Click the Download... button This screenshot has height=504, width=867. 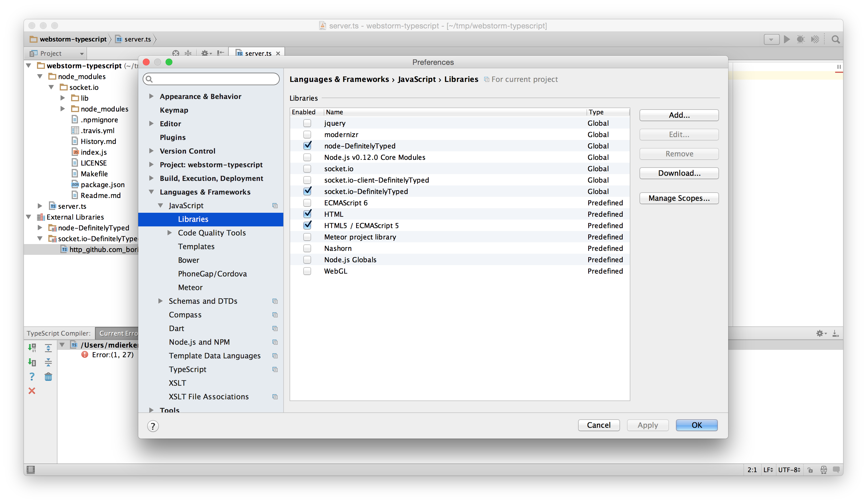coord(679,173)
